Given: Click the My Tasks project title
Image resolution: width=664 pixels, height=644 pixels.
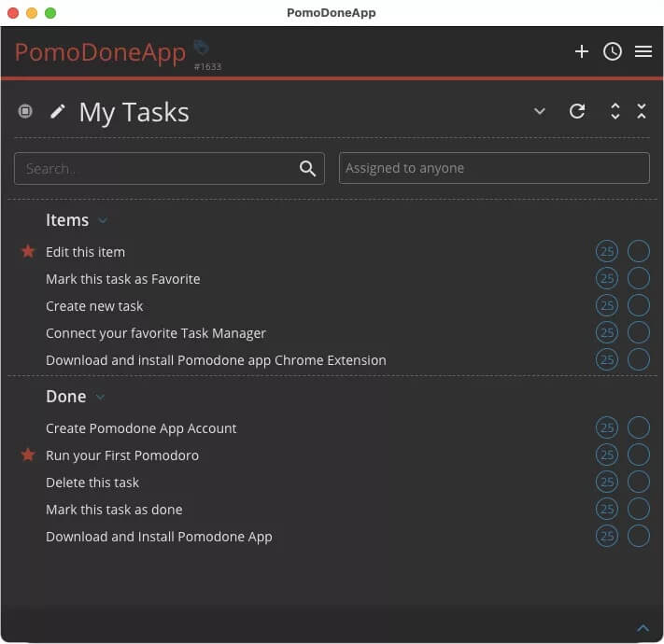Looking at the screenshot, I should (x=134, y=113).
